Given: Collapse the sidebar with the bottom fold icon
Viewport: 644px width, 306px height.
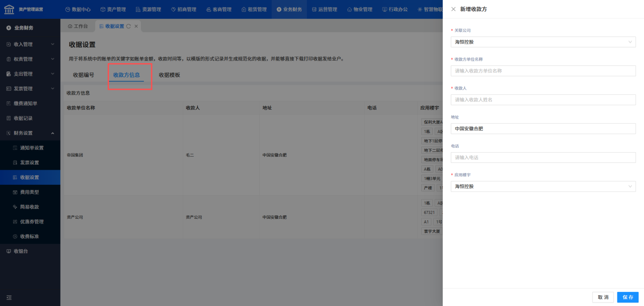Looking at the screenshot, I should [9, 297].
